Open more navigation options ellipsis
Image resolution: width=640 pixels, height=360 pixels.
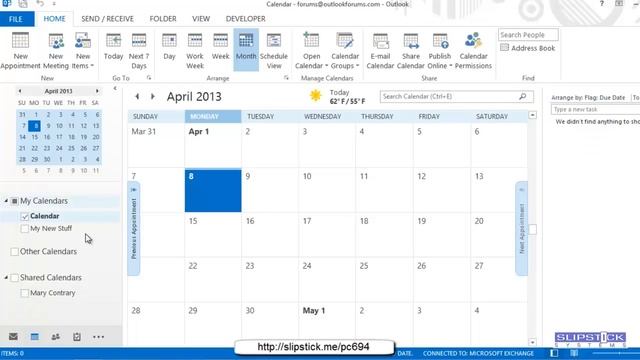coord(98,337)
